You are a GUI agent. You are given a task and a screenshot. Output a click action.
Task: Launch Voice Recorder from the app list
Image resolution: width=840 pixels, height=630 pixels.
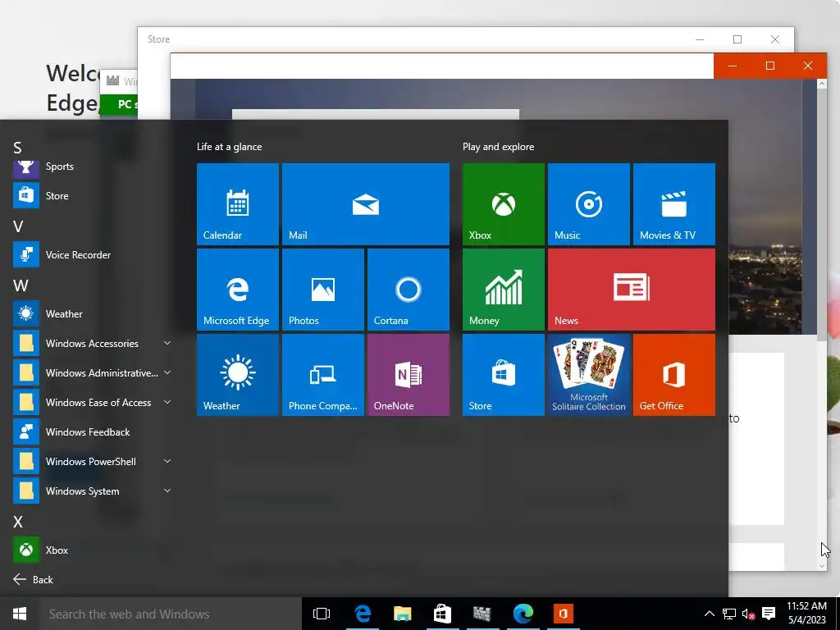92,254
